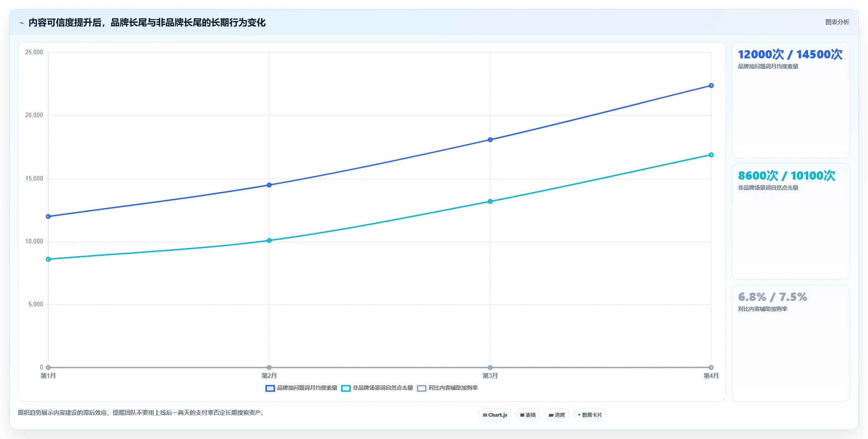868x439 pixels.
Task: Click blue line data point at 第4月
Action: pyautogui.click(x=711, y=86)
